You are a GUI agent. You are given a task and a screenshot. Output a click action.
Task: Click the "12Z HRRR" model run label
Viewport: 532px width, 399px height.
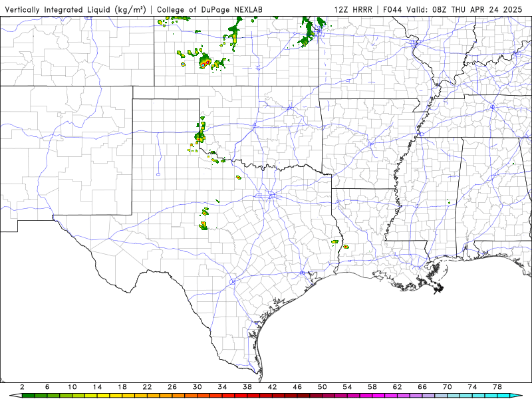coord(353,10)
